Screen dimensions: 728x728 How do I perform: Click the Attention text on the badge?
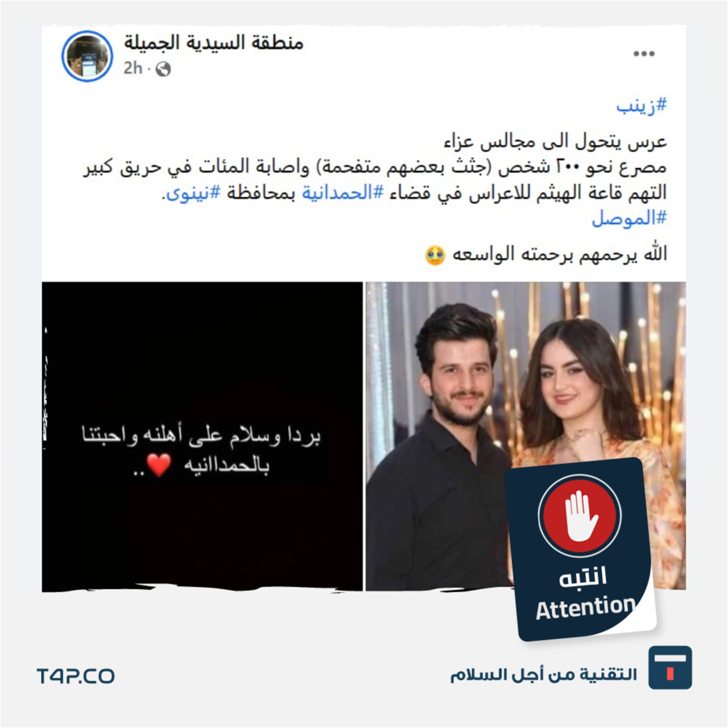585,607
